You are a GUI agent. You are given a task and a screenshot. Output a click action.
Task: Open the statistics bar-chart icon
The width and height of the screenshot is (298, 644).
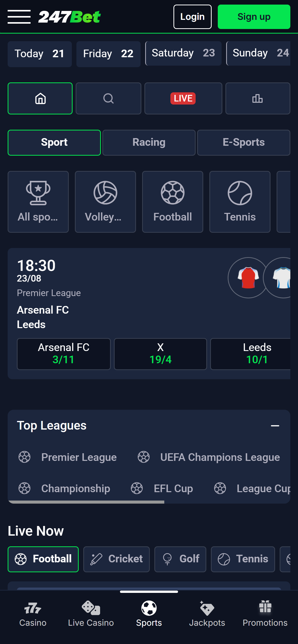[258, 98]
